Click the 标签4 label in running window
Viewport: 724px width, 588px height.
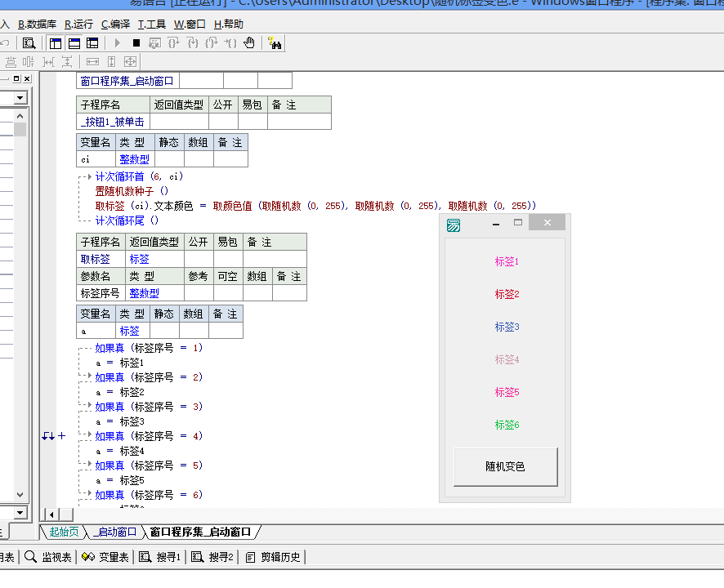[x=507, y=359]
